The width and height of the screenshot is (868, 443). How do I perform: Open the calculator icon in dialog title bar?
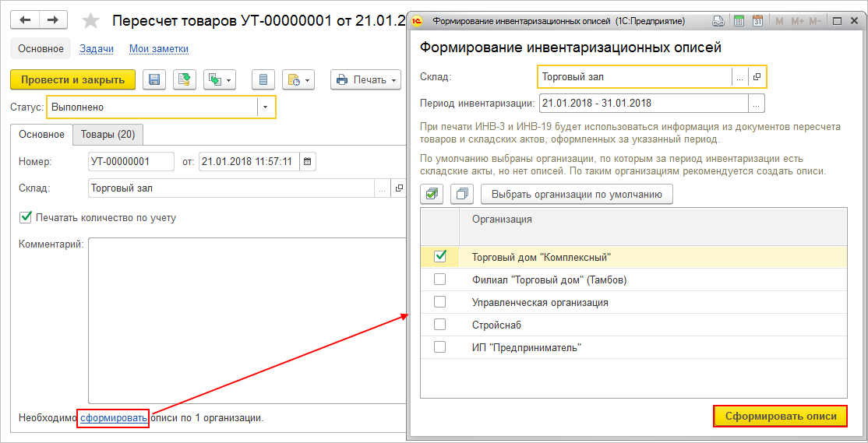739,21
